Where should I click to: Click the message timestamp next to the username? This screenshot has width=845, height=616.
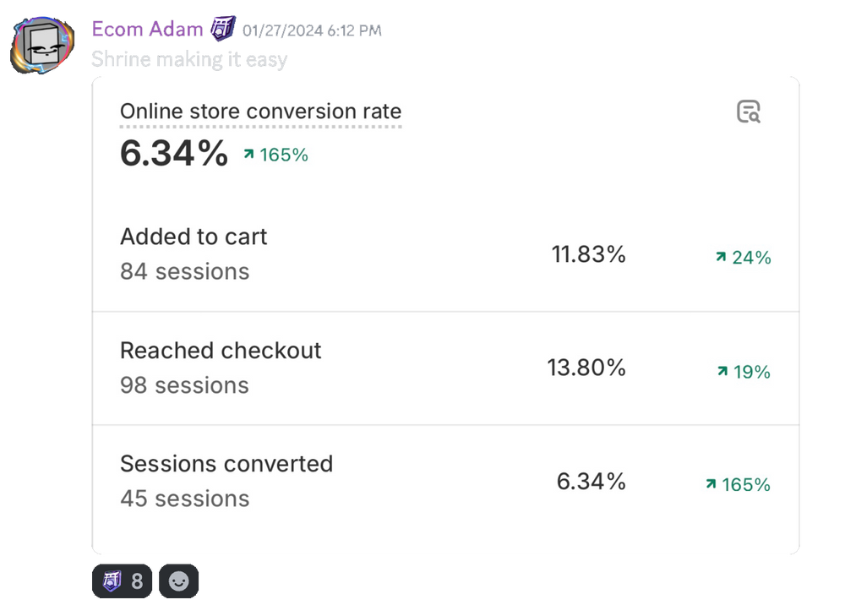[x=311, y=30]
